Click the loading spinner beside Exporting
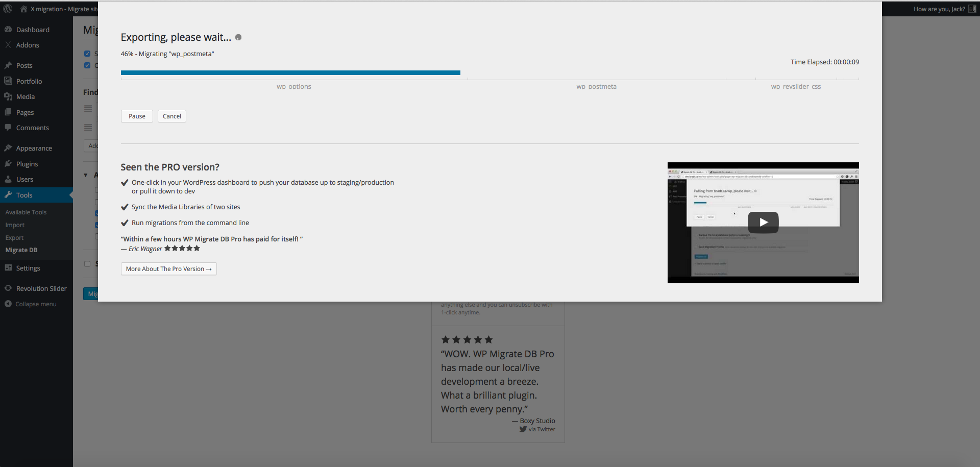 (238, 37)
